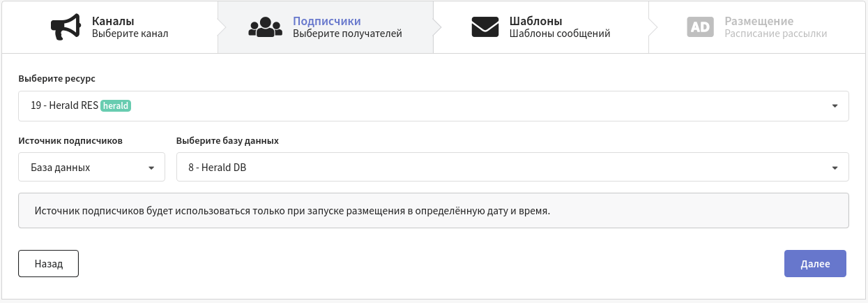The width and height of the screenshot is (868, 303).
Task: Click the Далее button
Action: [815, 264]
